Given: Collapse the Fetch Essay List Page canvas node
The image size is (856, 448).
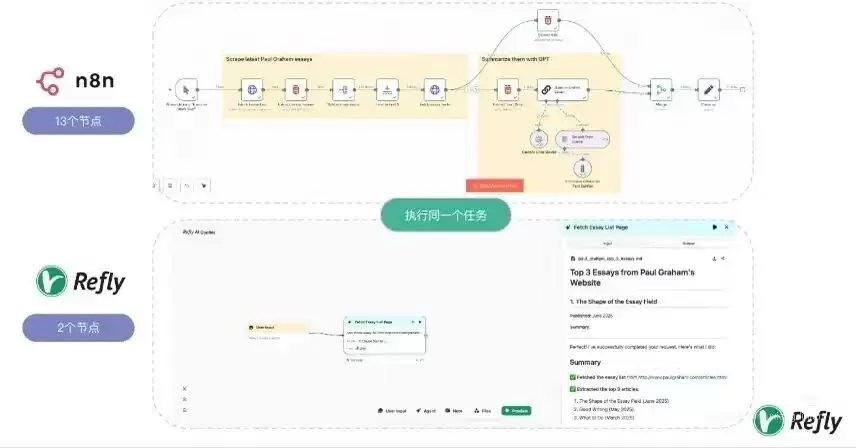Looking at the screenshot, I should point(413,322).
